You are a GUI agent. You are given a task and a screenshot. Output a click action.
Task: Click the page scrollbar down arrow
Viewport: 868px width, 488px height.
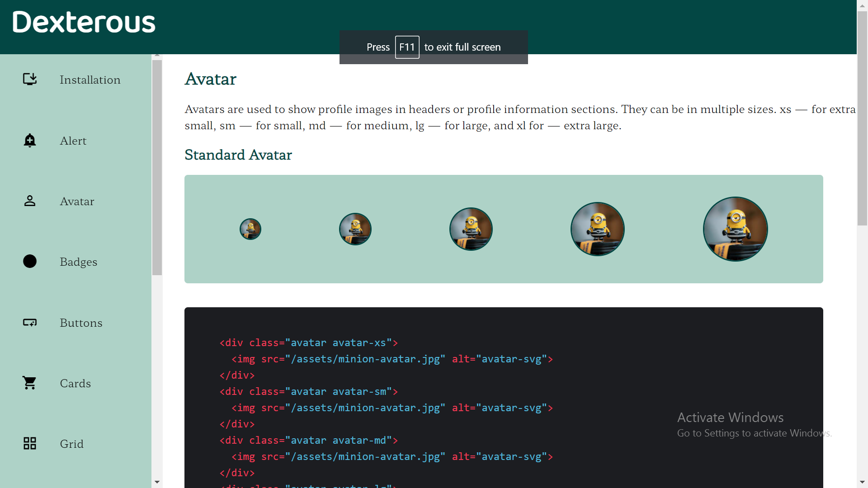(x=862, y=483)
